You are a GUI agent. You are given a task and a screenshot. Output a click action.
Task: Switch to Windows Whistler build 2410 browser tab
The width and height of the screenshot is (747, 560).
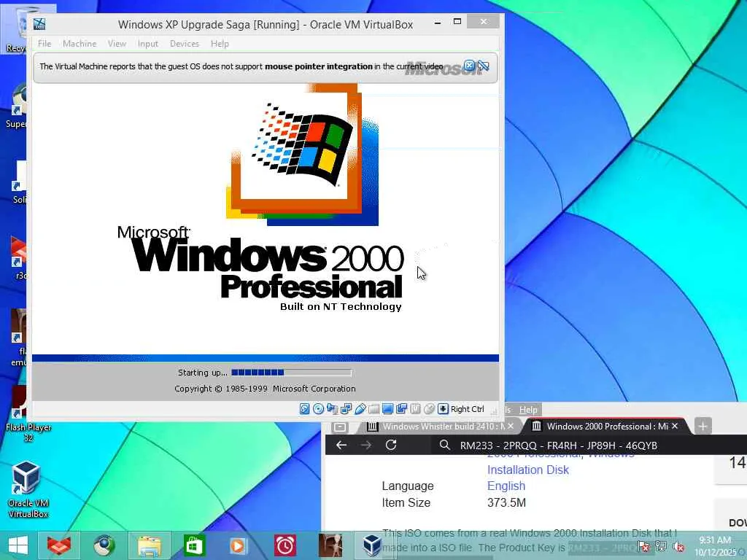[x=438, y=426]
